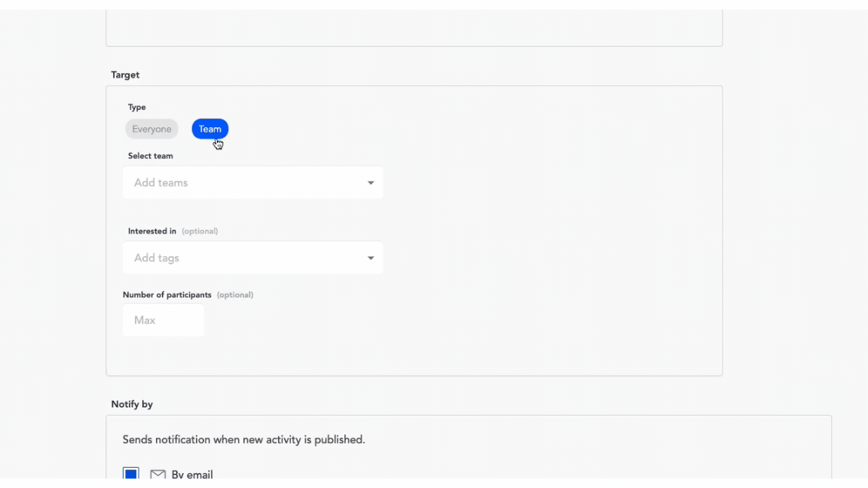Screen dimensions: 868x488
Task: Select the Team target type
Action: [x=209, y=130]
